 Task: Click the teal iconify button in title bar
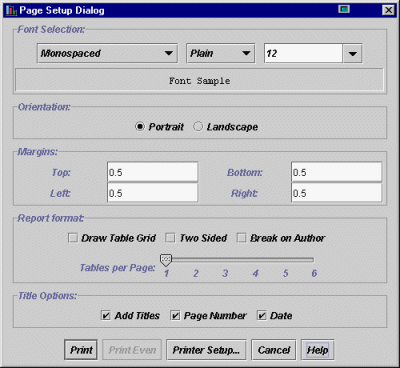pos(344,9)
